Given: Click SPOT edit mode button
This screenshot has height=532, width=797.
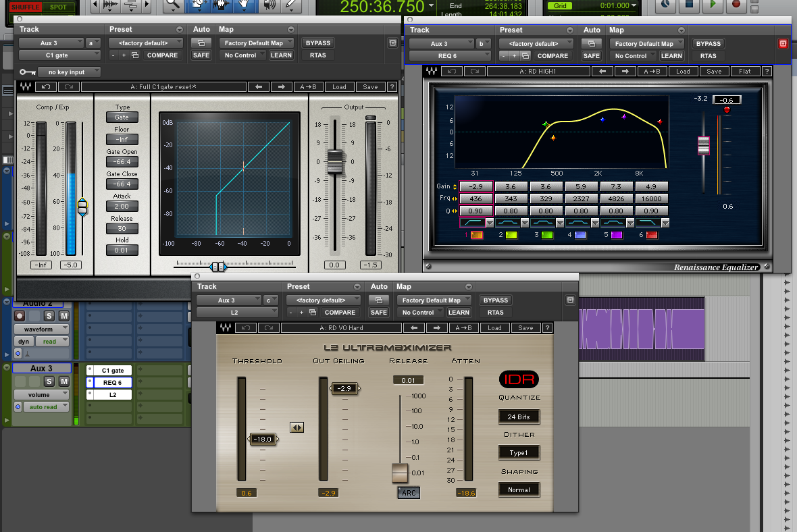Looking at the screenshot, I should pyautogui.click(x=58, y=7).
